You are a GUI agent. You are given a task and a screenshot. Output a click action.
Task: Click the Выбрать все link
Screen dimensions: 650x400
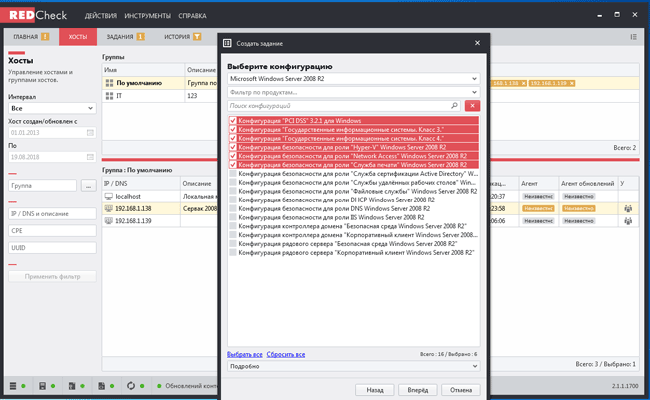click(244, 354)
